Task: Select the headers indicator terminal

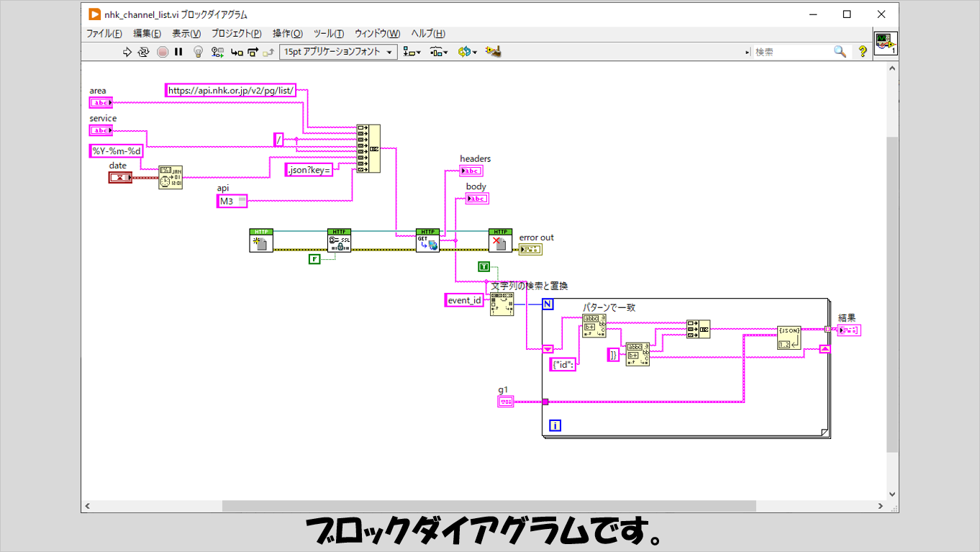Action: pos(471,171)
